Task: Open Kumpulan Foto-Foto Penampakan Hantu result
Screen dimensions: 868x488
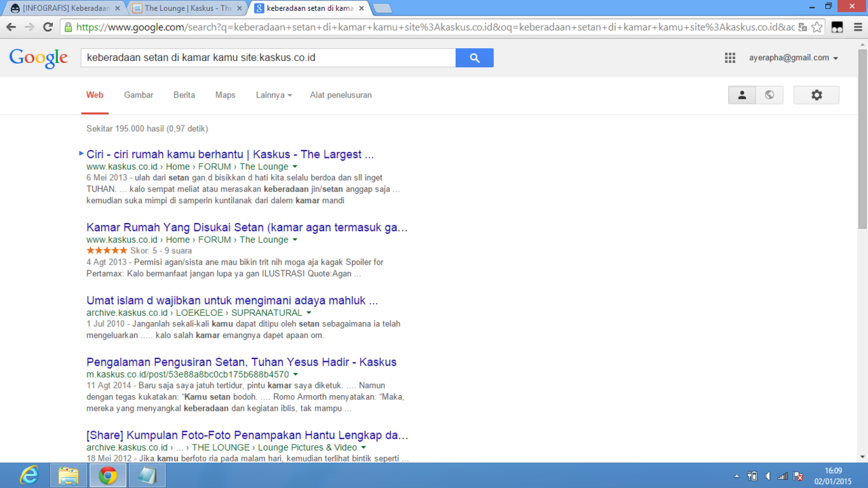Action: pyautogui.click(x=247, y=435)
